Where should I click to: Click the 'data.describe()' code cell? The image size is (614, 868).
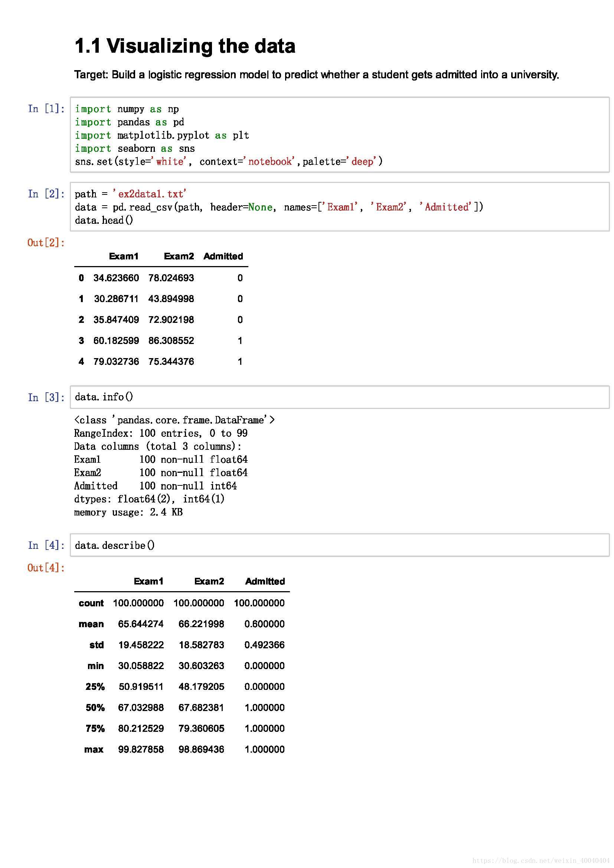340,546
